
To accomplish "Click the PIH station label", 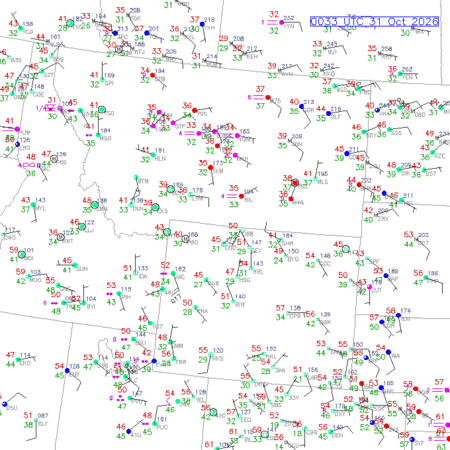I will click(126, 297).
